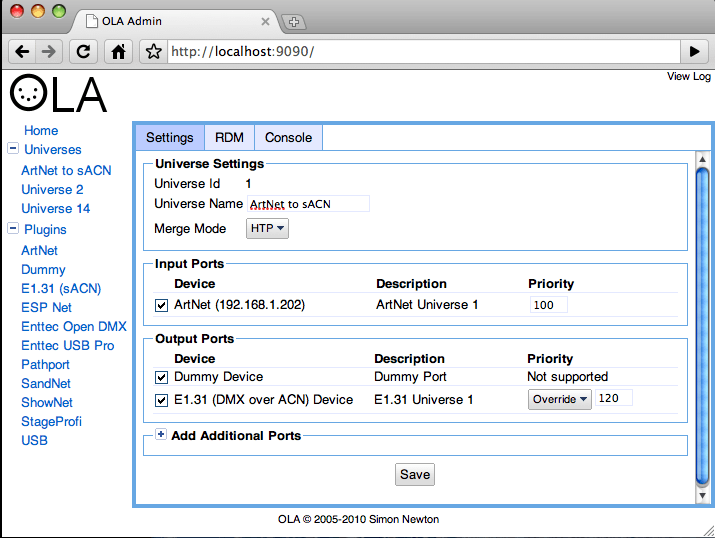Click the Save button
The width and height of the screenshot is (715, 538).
(x=415, y=475)
